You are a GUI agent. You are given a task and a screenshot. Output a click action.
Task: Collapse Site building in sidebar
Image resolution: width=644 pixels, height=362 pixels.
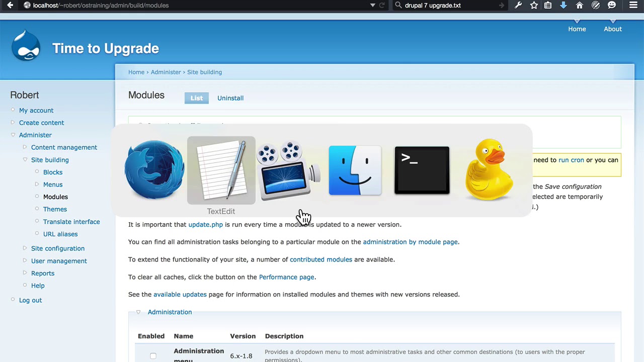(25, 160)
